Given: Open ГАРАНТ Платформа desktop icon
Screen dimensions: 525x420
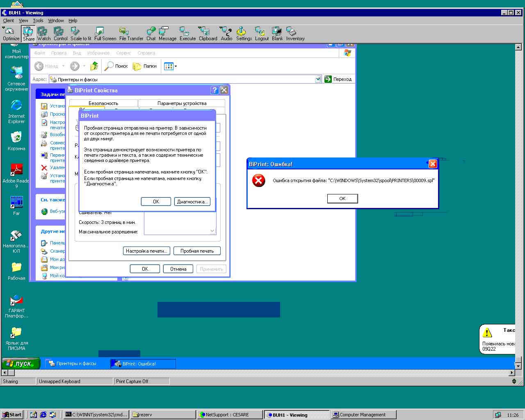Looking at the screenshot, I should point(16,306).
